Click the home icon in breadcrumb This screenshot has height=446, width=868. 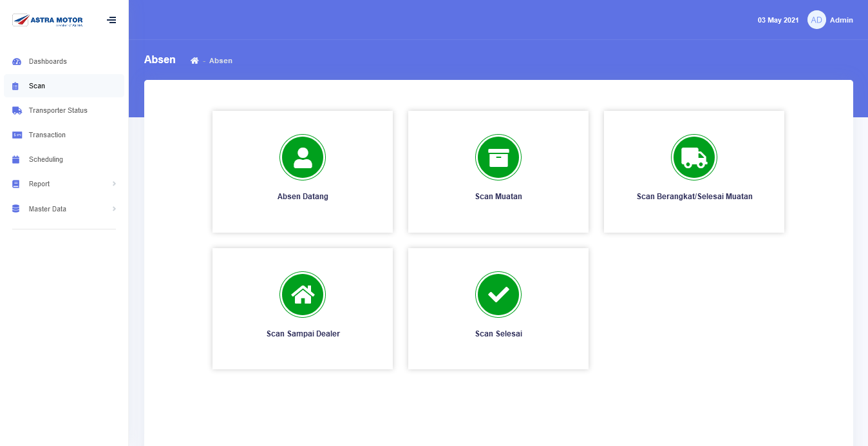click(194, 61)
